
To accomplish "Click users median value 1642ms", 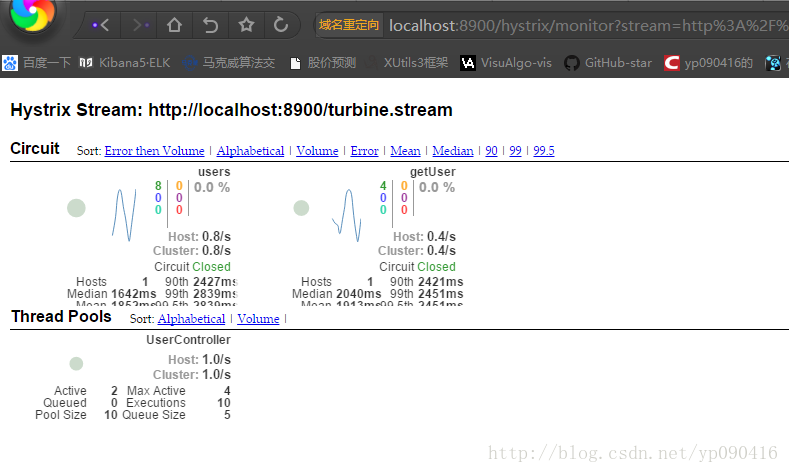I will 133,293.
